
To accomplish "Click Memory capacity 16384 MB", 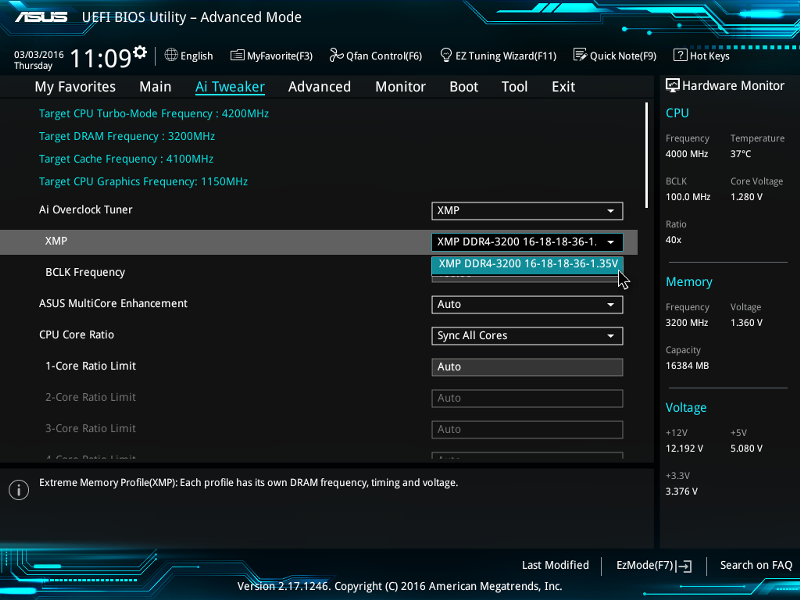I will point(687,365).
